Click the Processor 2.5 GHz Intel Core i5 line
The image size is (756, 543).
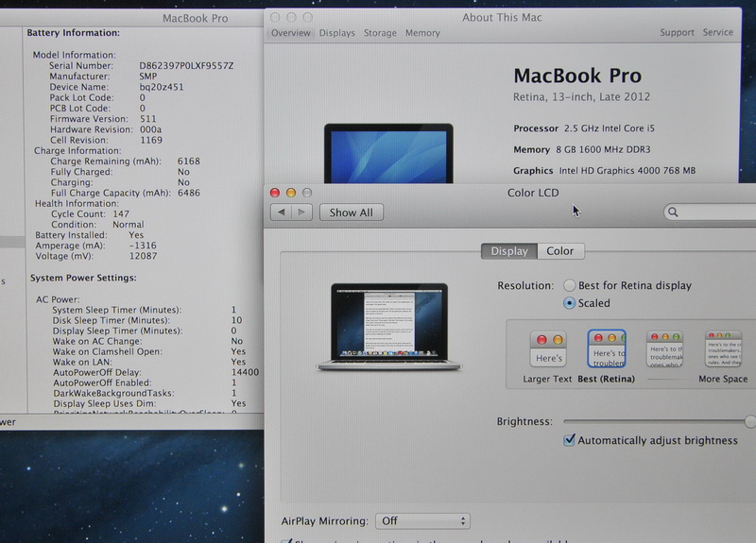[584, 128]
